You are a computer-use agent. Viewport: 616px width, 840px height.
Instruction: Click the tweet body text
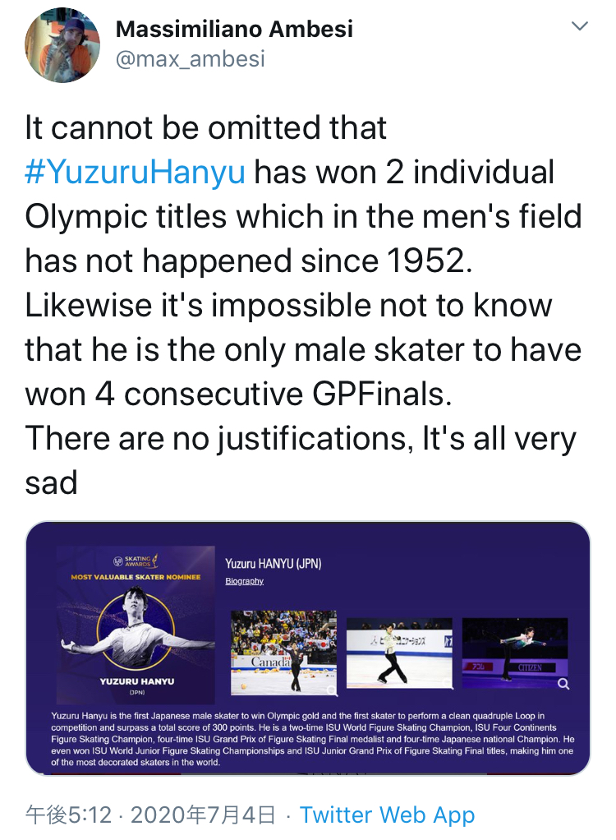[x=304, y=304]
